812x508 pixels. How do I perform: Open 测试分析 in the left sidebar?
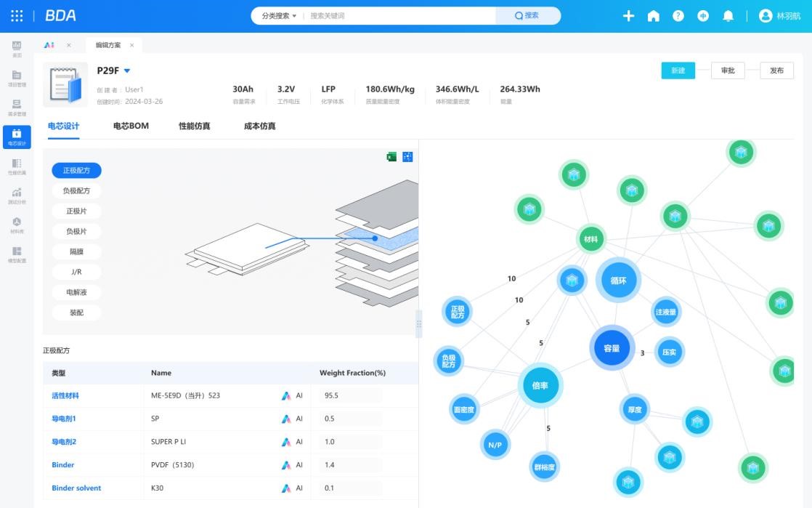17,196
